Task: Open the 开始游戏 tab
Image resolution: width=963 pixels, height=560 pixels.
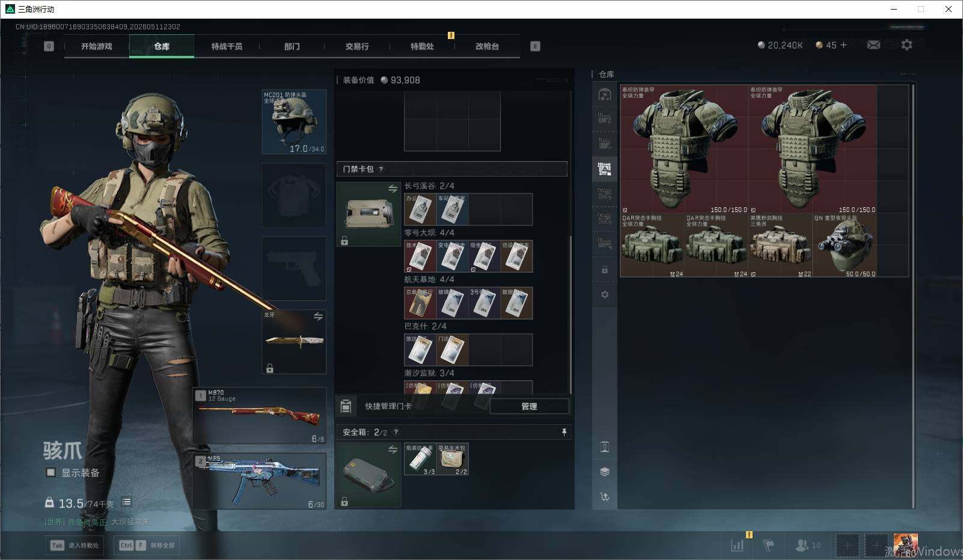Action: tap(97, 46)
